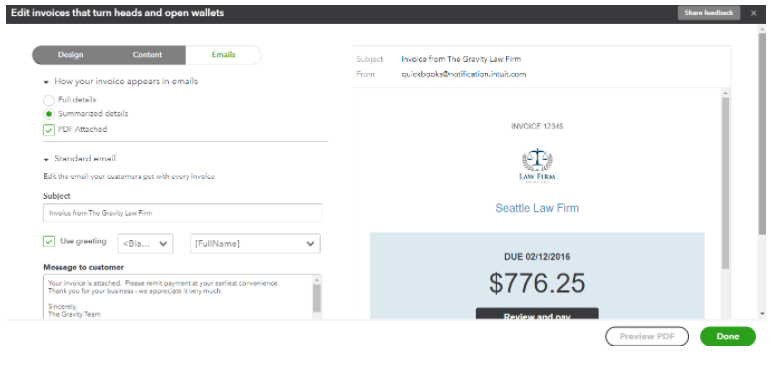
Task: Uncheck the PDF Attached checkbox
Action: coord(48,130)
